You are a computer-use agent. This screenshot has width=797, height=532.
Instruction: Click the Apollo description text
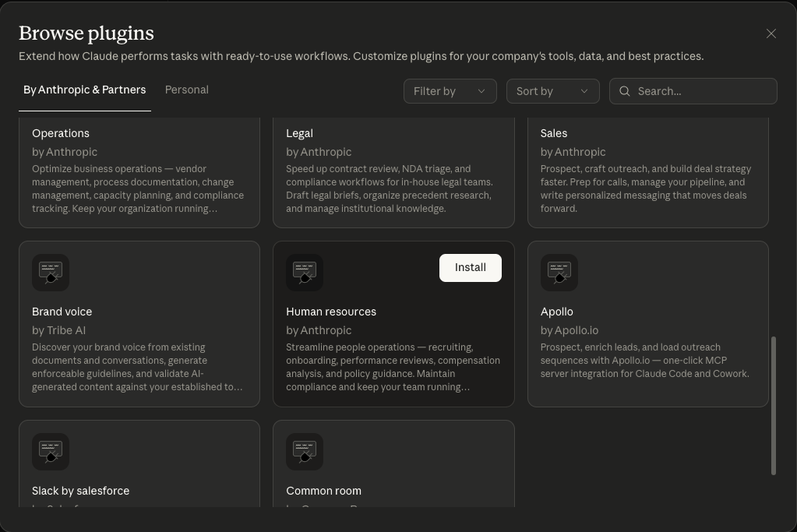[x=644, y=361]
